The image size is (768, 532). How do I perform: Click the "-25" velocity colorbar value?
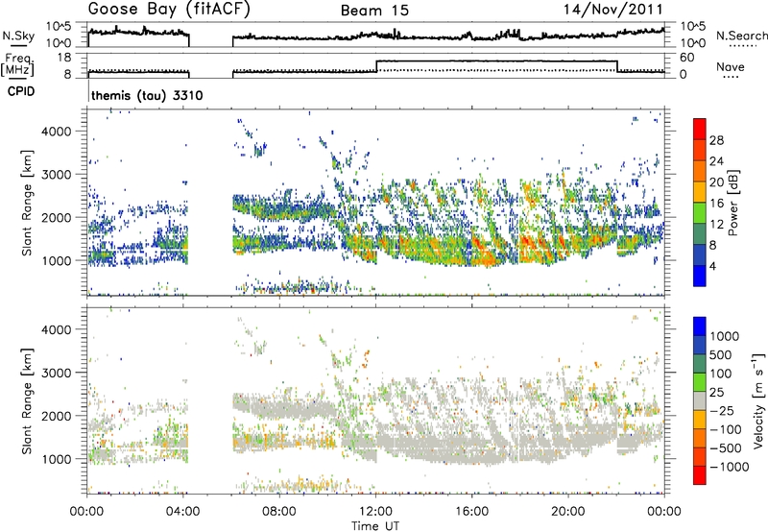(x=722, y=410)
